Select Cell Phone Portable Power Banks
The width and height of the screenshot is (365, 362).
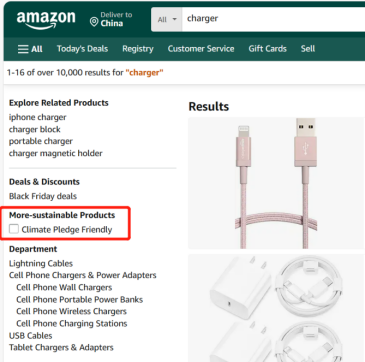tap(80, 299)
